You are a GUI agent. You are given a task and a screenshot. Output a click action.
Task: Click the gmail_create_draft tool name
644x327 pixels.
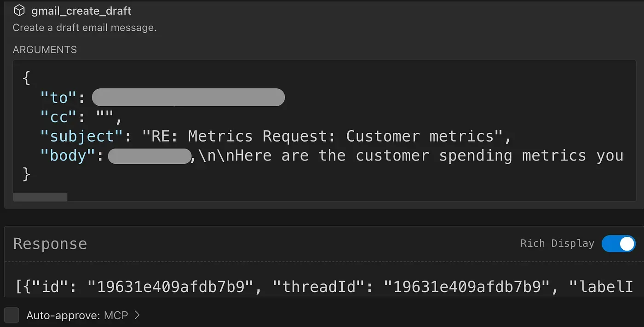[81, 11]
